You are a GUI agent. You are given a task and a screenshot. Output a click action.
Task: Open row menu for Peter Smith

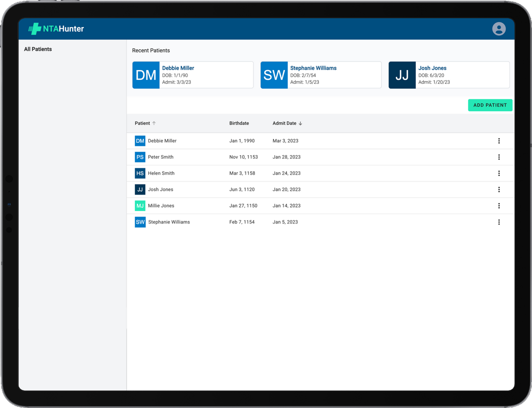[x=499, y=157]
